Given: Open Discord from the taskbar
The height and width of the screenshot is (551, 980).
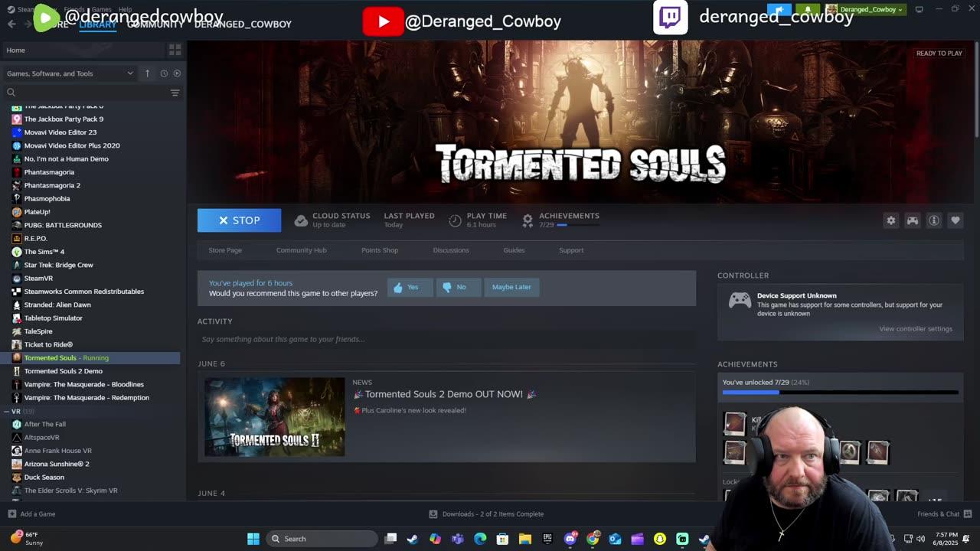Looking at the screenshot, I should coord(570,539).
